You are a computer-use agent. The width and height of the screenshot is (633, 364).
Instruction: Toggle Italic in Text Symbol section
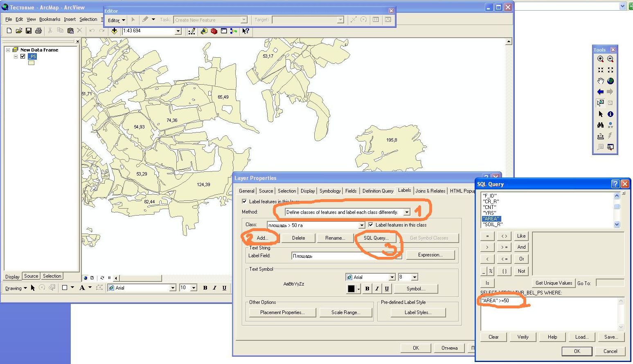coord(377,289)
